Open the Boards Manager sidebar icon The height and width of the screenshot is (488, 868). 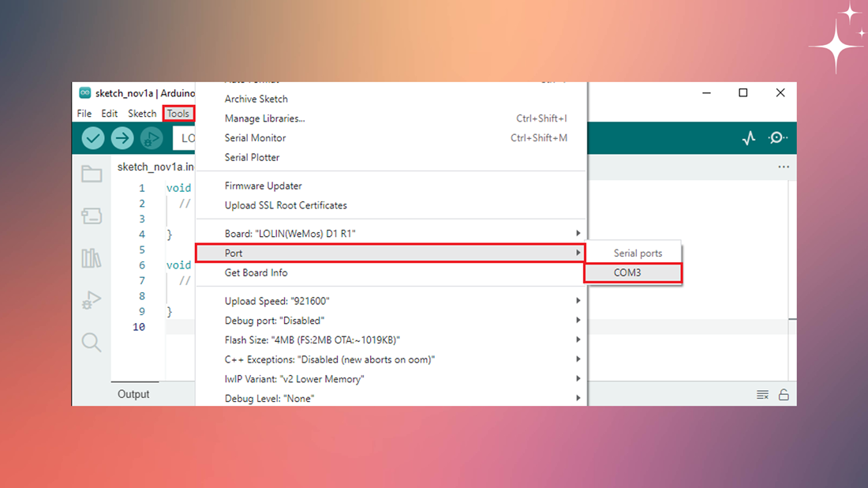92,216
